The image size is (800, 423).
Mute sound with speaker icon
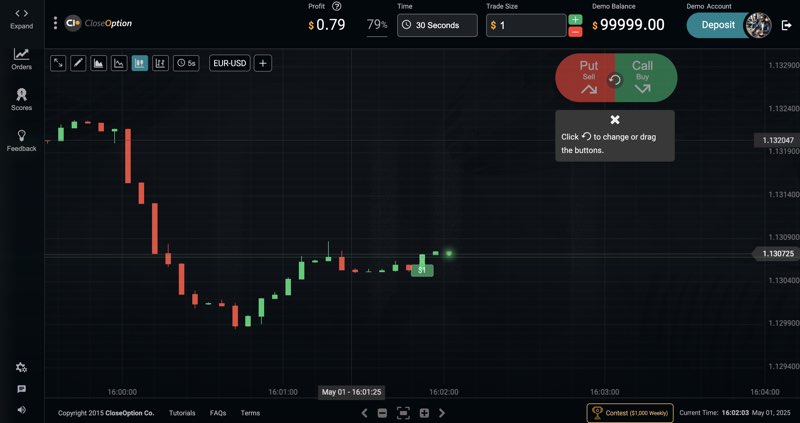(x=21, y=410)
